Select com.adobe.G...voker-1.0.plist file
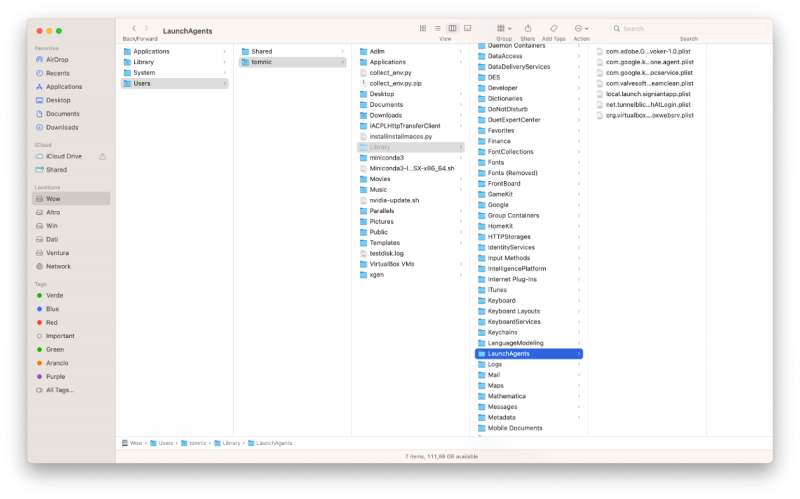The height and width of the screenshot is (499, 800). (x=647, y=52)
